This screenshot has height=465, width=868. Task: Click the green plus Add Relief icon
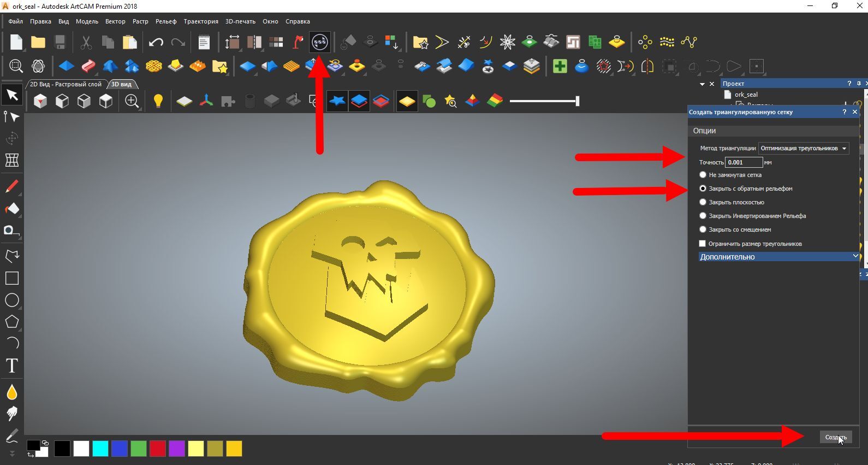coord(560,67)
